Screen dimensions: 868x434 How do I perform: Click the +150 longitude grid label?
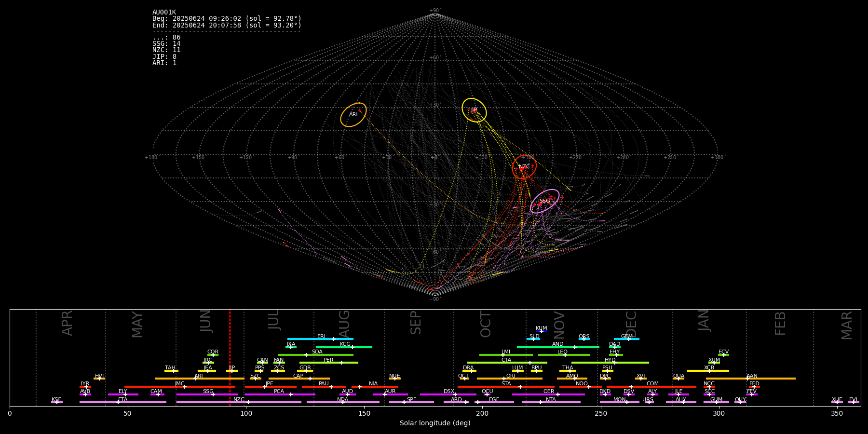tap(198, 158)
